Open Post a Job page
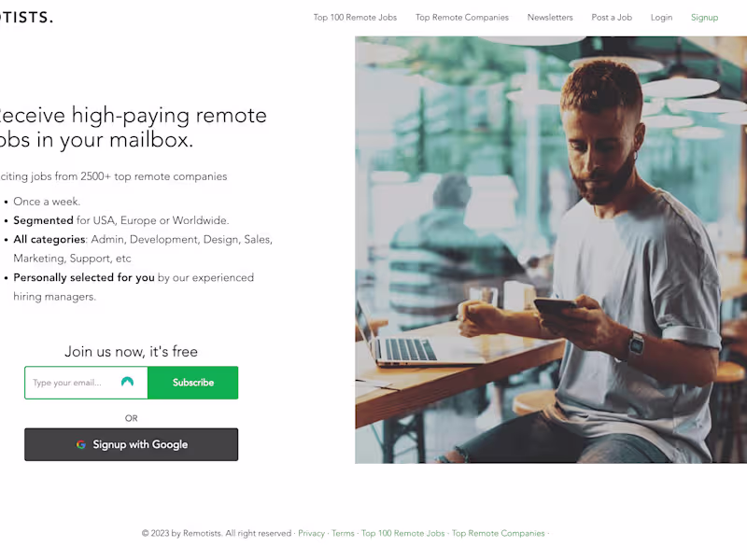The height and width of the screenshot is (560, 747). click(x=612, y=18)
